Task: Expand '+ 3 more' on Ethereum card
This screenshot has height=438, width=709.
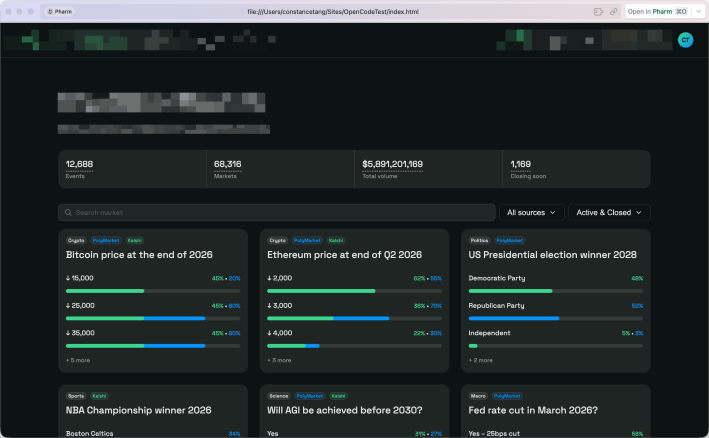Action: click(x=279, y=360)
